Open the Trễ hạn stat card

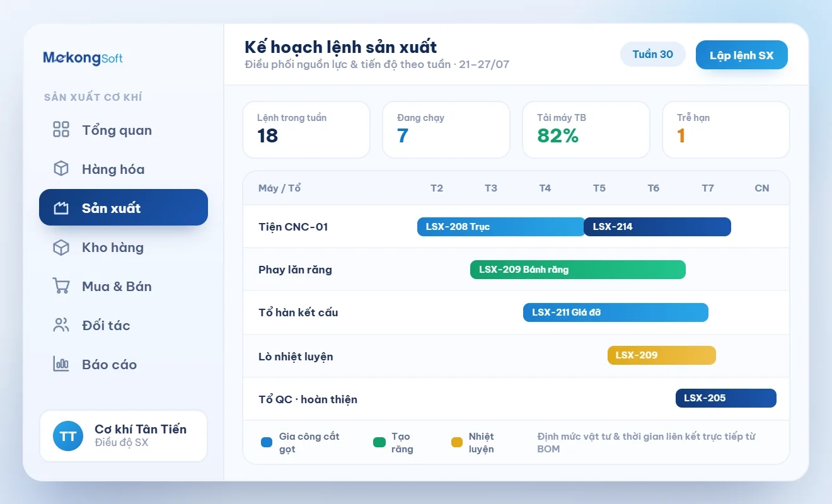[726, 130]
